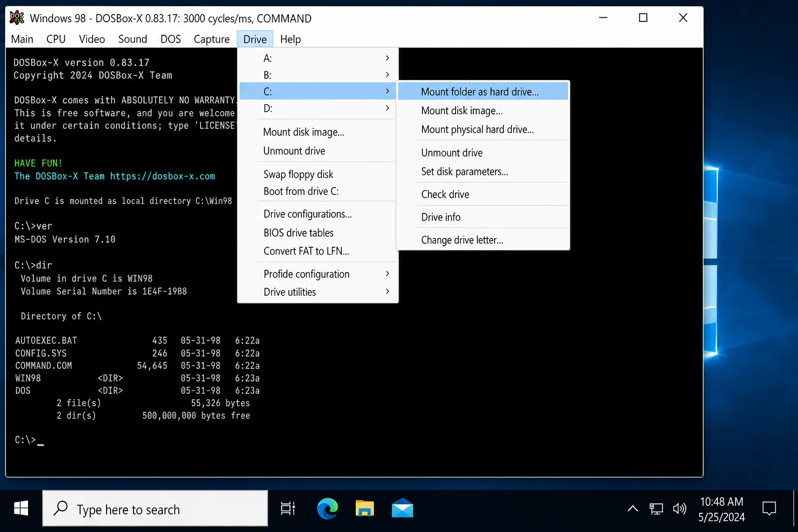
Task: Open Drive configurations
Action: (x=318, y=214)
